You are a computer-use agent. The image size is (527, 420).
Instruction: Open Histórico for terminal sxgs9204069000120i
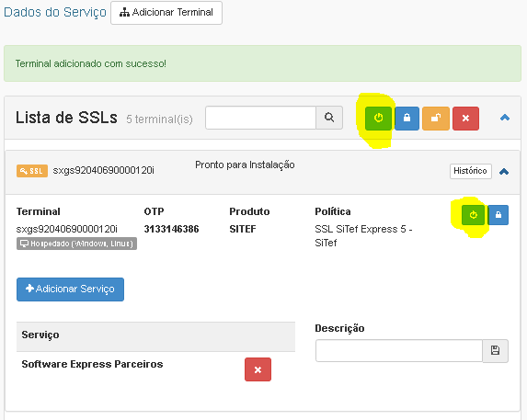(471, 171)
